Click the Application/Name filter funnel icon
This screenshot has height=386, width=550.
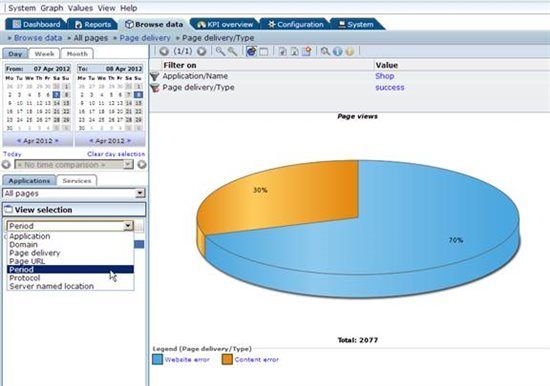pos(155,76)
